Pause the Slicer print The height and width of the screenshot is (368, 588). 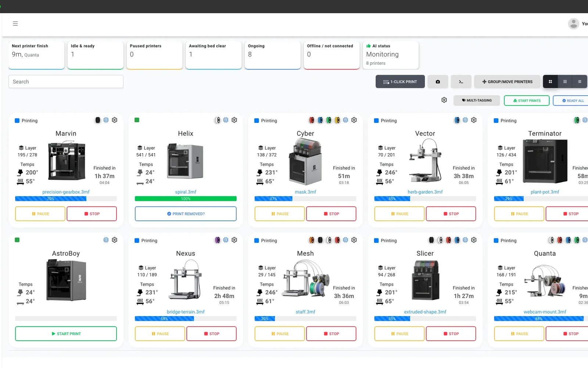pyautogui.click(x=399, y=334)
